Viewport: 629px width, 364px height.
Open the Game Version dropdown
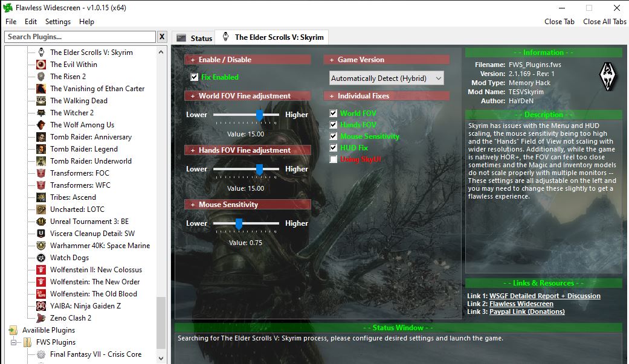387,78
